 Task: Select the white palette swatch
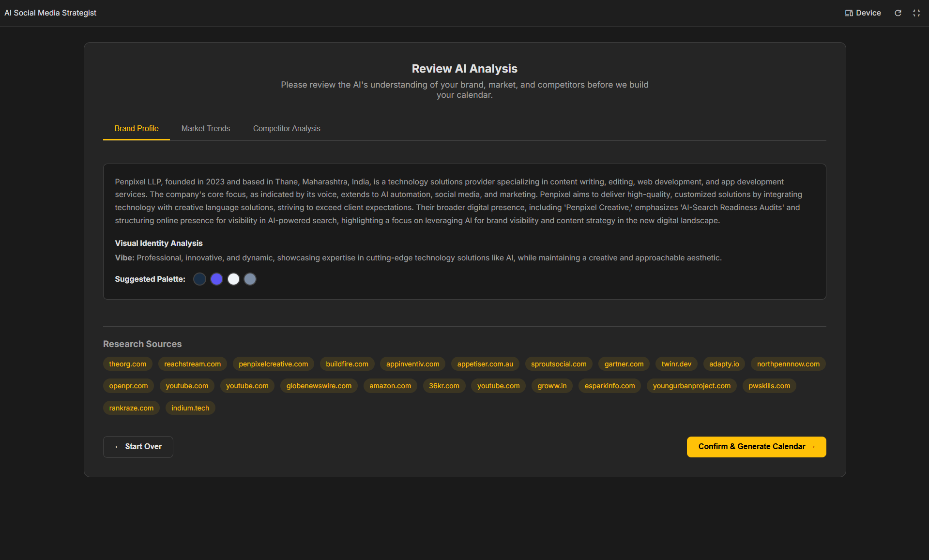pyautogui.click(x=233, y=279)
